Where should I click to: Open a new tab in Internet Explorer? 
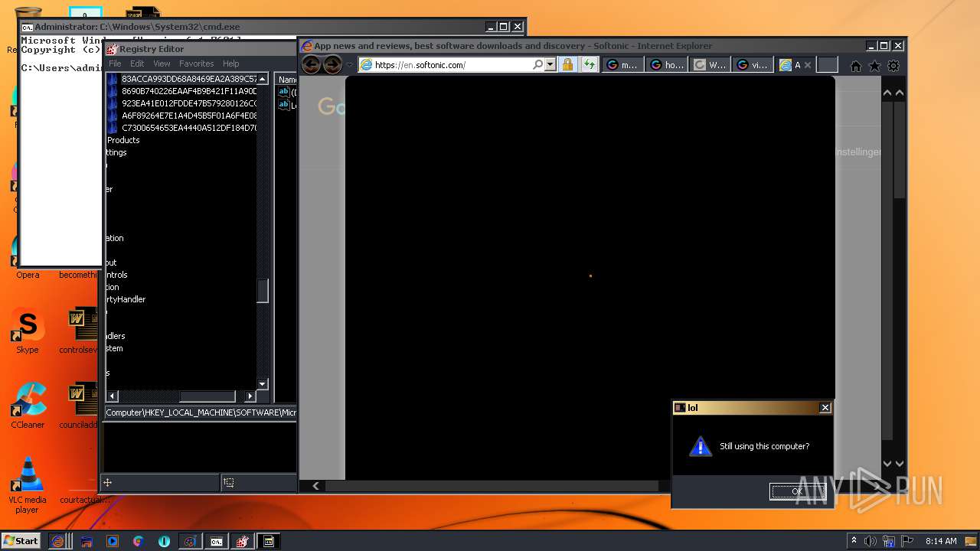pos(827,65)
